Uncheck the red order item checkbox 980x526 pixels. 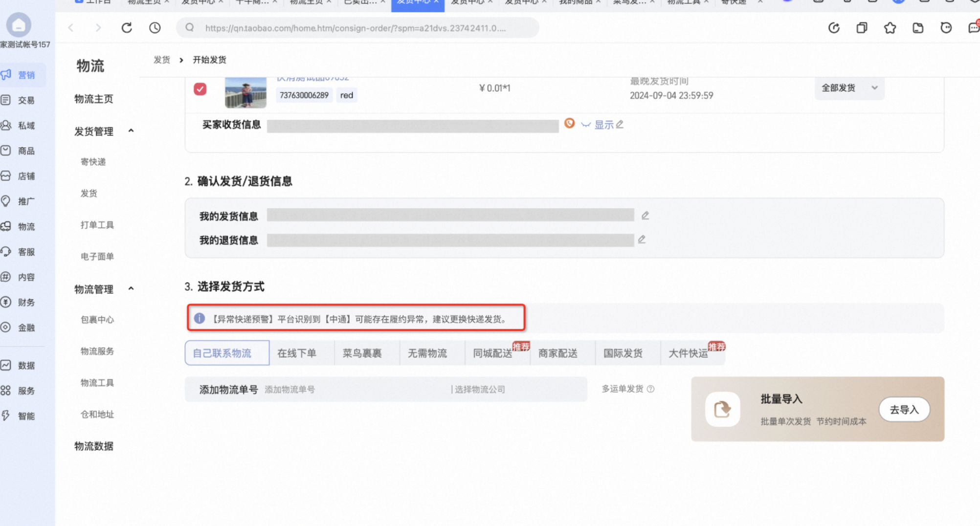click(x=200, y=89)
